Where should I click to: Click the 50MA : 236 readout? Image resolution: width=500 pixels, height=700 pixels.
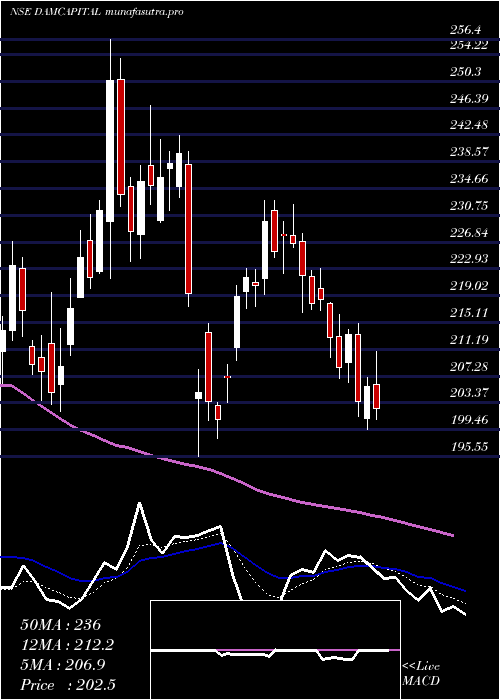click(61, 625)
